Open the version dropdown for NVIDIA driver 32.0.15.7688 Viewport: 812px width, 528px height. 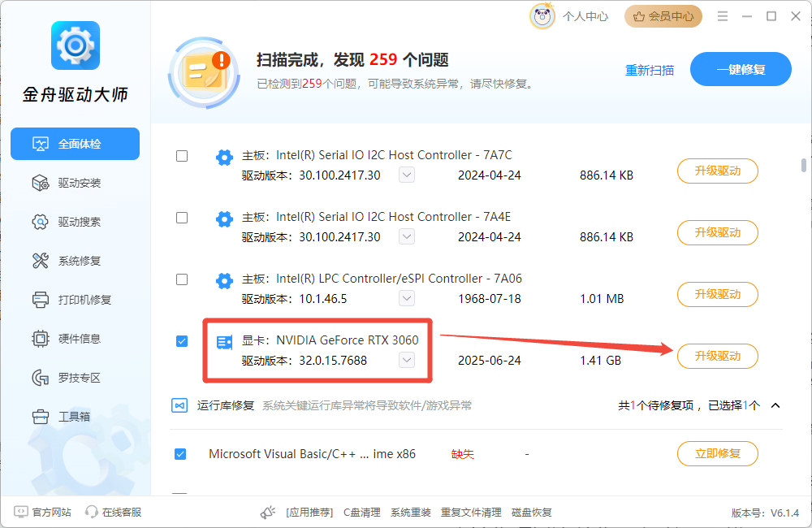[407, 360]
